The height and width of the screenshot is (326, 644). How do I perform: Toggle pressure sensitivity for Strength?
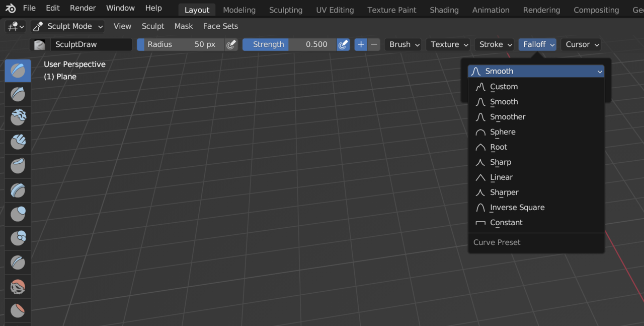pos(343,44)
